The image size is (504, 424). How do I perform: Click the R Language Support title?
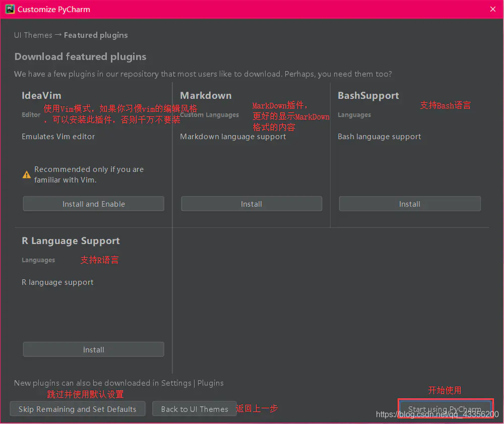click(71, 241)
